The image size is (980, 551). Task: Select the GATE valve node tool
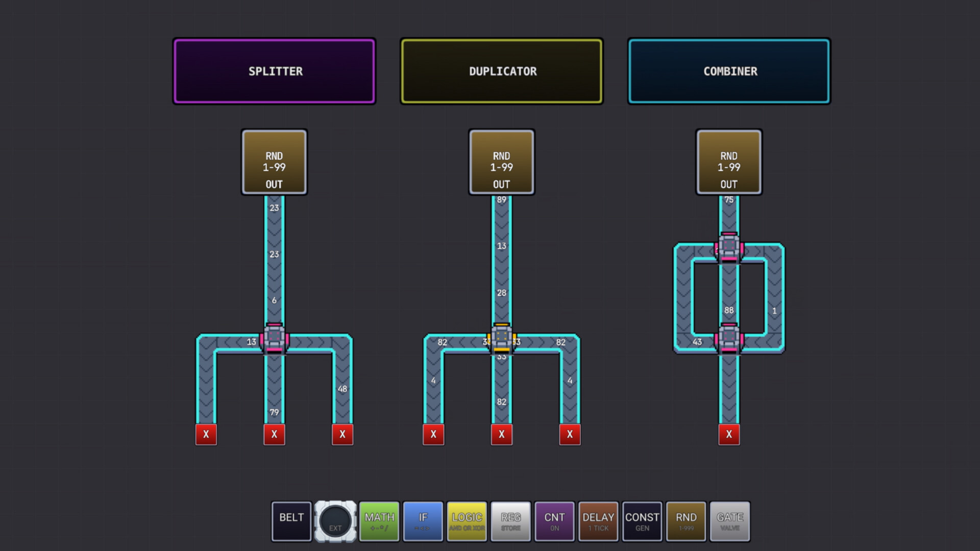pyautogui.click(x=730, y=521)
